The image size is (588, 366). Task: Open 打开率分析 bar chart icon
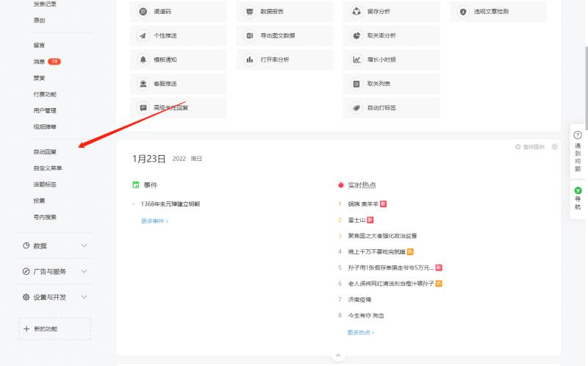pyautogui.click(x=250, y=60)
